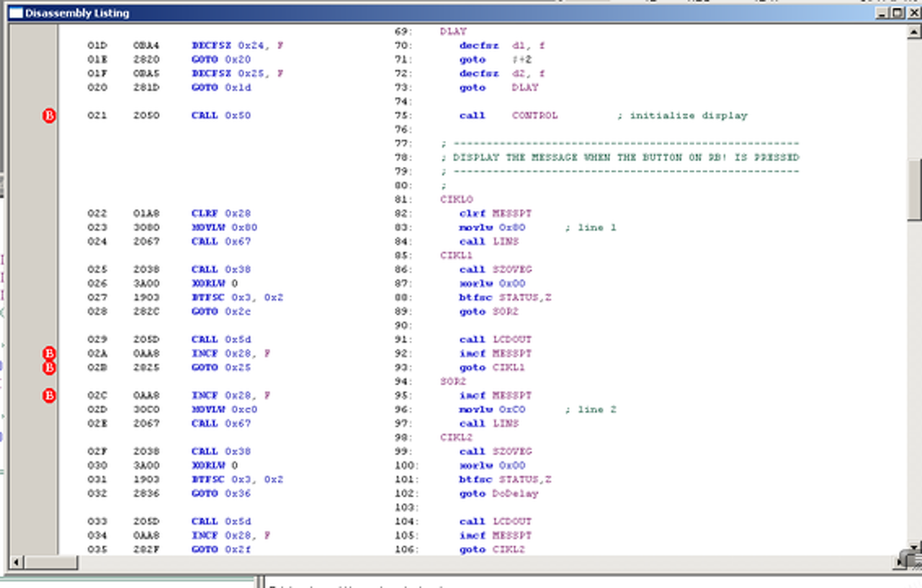Viewport: 922px width, 588px height.
Task: Select the instruction 'GOTO 0x25'
Action: pyautogui.click(x=221, y=368)
